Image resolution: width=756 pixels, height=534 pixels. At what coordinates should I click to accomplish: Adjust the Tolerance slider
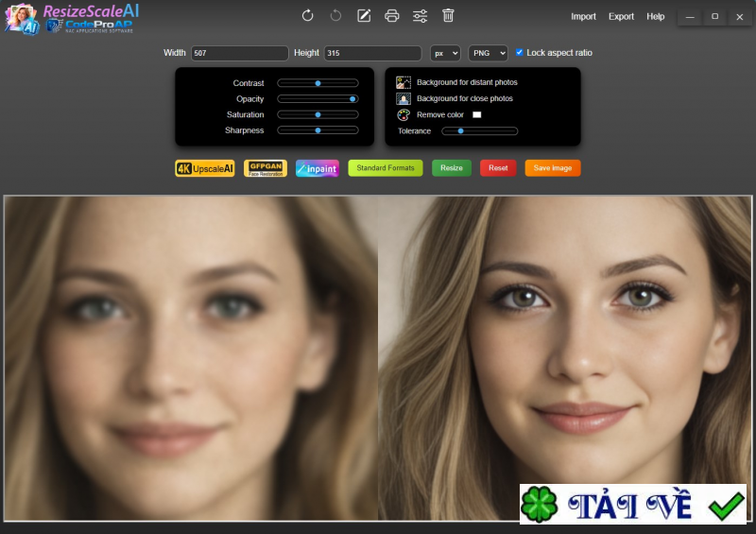point(480,130)
